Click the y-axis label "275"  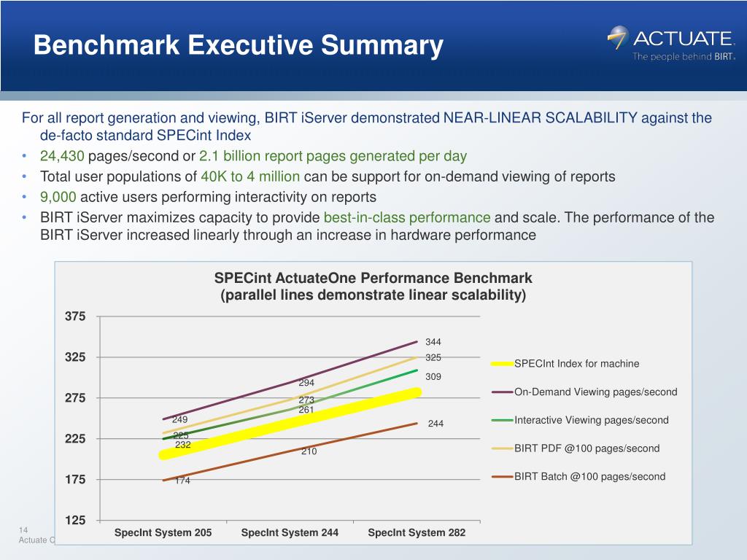coord(75,397)
